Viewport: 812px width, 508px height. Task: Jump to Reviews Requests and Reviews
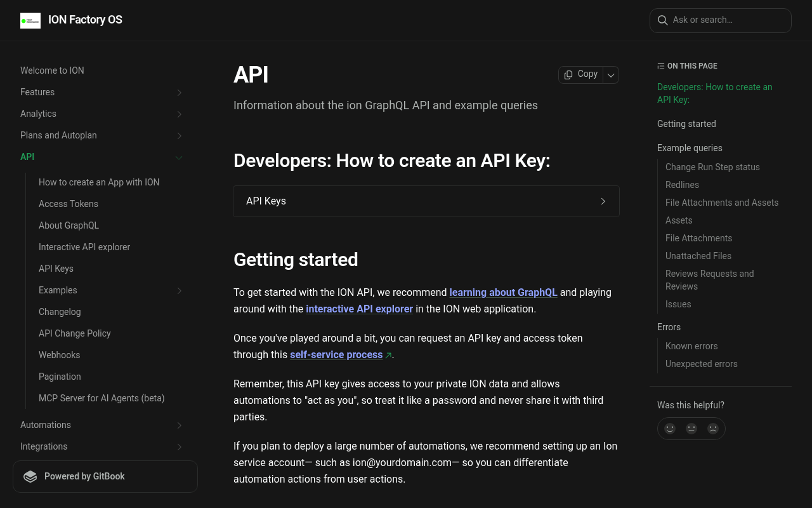(x=710, y=280)
